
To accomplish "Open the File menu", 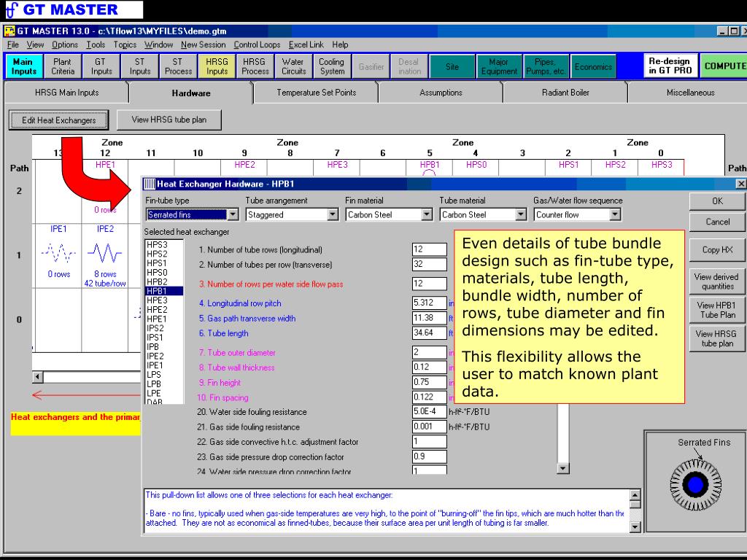I will click(x=13, y=44).
